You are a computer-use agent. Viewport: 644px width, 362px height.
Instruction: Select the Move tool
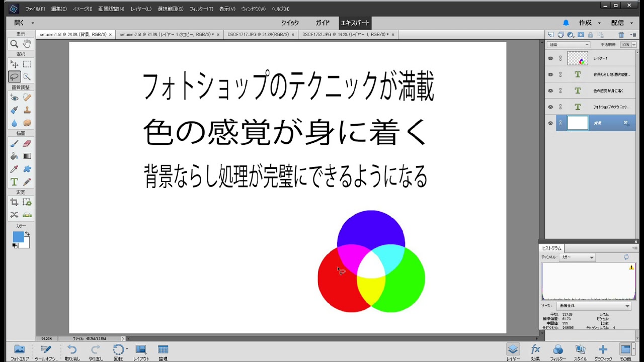(15, 64)
